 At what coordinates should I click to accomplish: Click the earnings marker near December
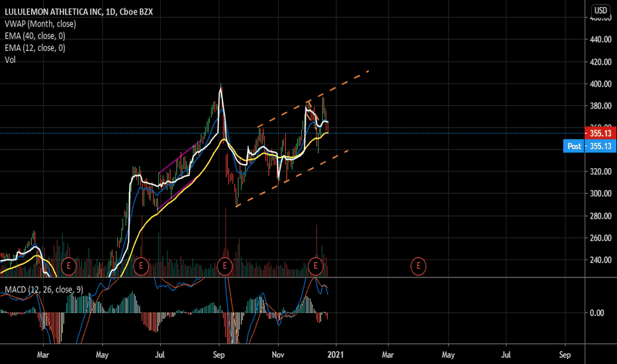pyautogui.click(x=316, y=267)
